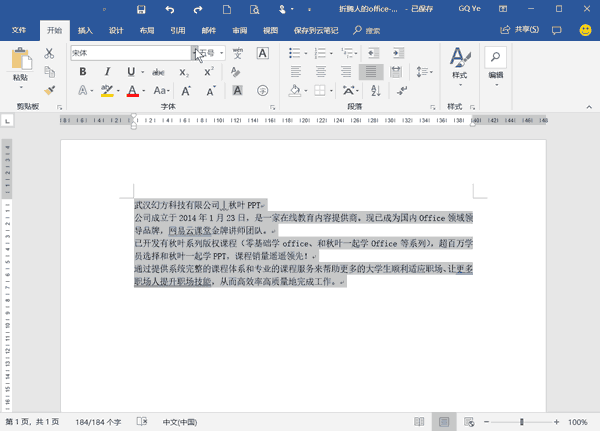Open Font dialog launcher in 字体 group
The width and height of the screenshot is (600, 431).
click(x=272, y=108)
